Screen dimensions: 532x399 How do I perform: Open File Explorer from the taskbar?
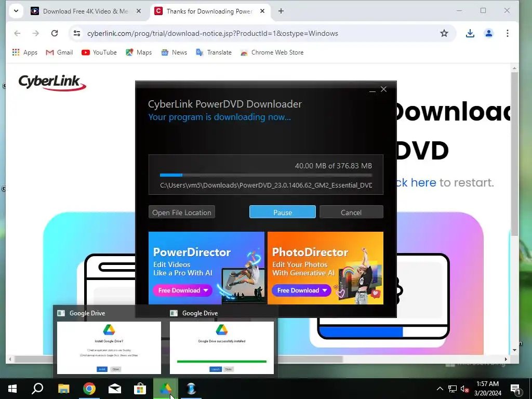pos(63,389)
